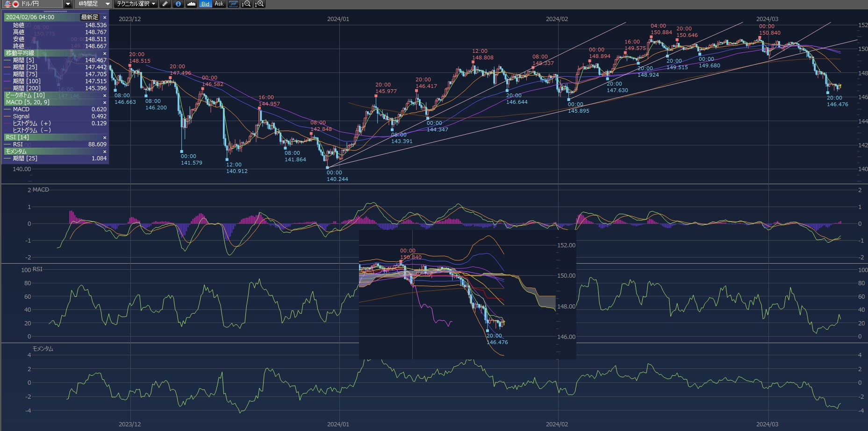The image size is (868, 431).
Task: Remove the 移動平均線 indicator with its X
Action: tap(105, 53)
